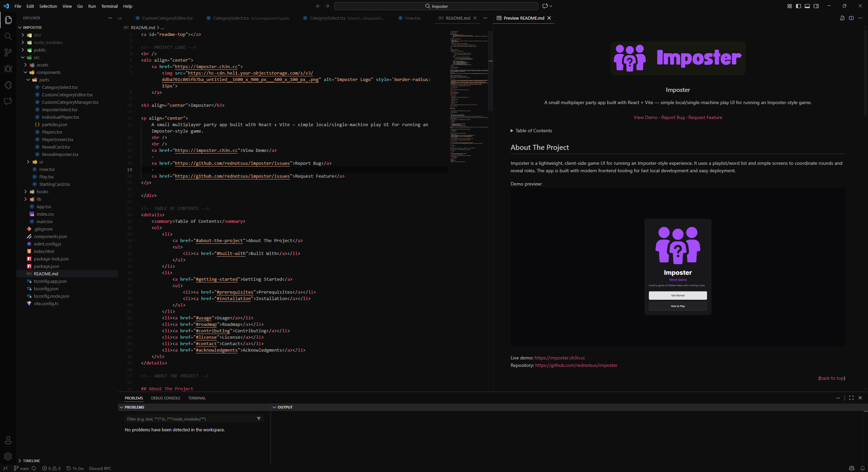Open the Source Control view
Viewport: 868px width, 472px height.
(8, 52)
